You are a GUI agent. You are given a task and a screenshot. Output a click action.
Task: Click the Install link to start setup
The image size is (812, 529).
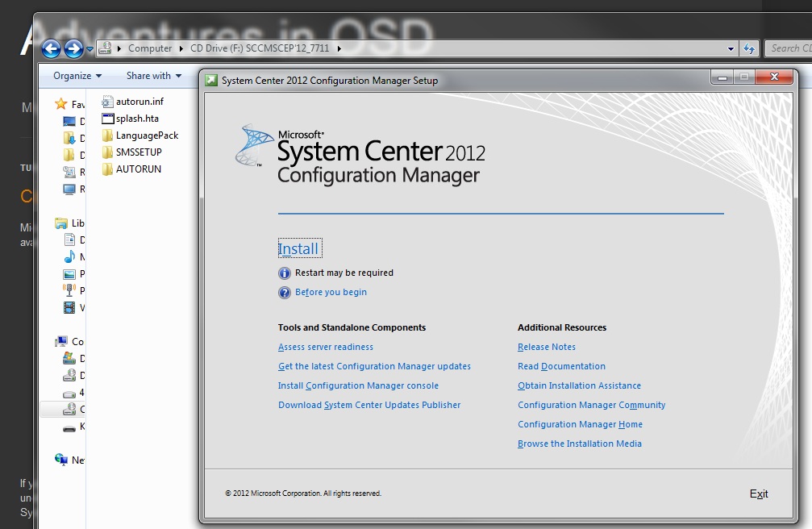tap(298, 249)
